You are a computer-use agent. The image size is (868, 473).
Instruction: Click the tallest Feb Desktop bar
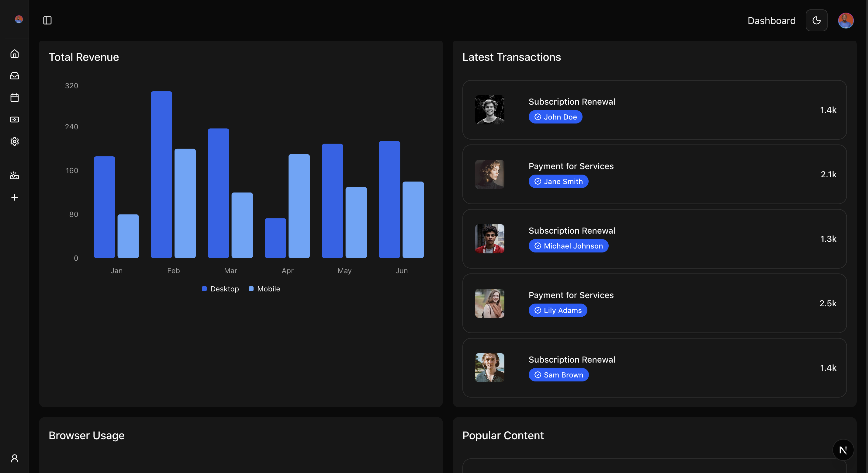tap(161, 175)
